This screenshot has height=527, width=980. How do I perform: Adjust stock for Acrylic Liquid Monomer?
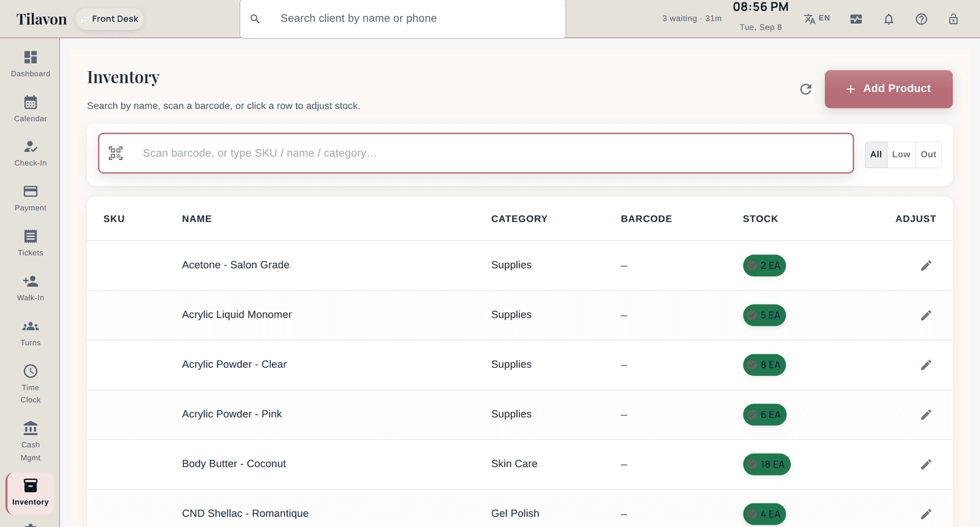(x=926, y=315)
